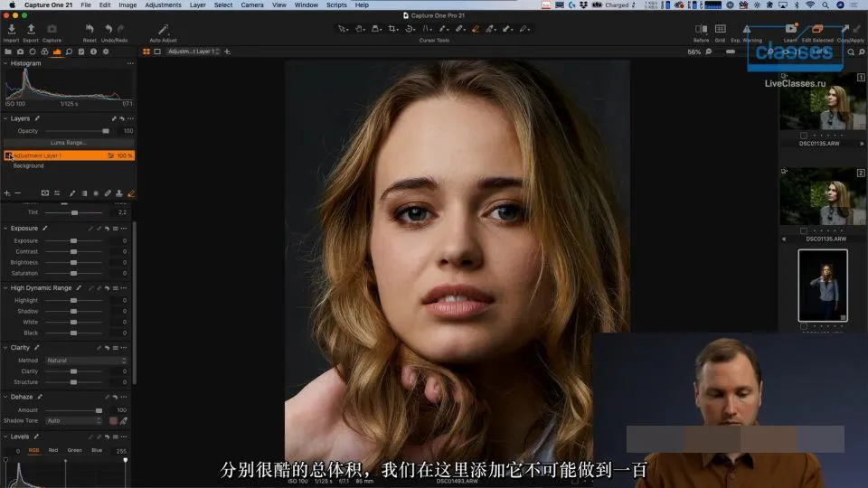
Task: Click the Auto Adjust magic wand
Action: coord(164,29)
